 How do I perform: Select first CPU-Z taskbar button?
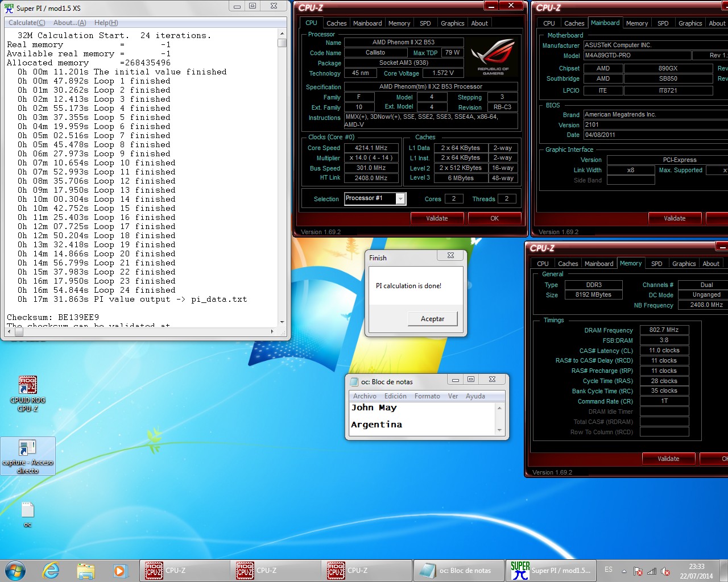click(x=185, y=571)
